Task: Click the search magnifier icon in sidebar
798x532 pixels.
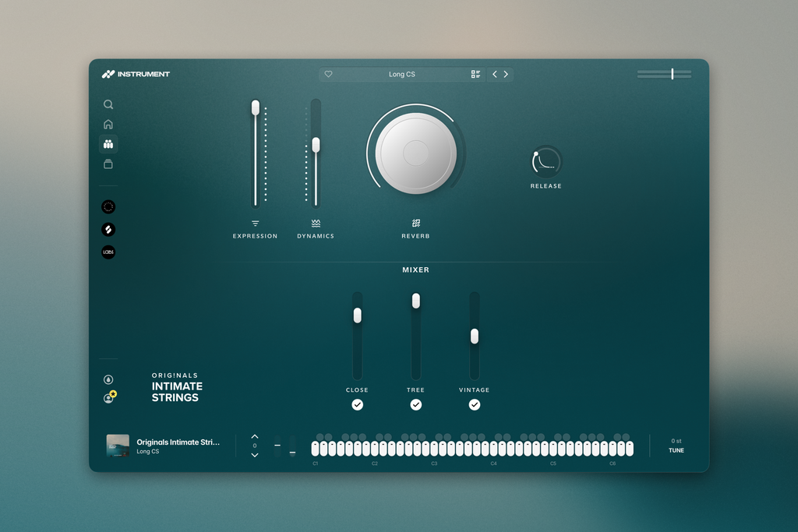Action: pyautogui.click(x=108, y=104)
